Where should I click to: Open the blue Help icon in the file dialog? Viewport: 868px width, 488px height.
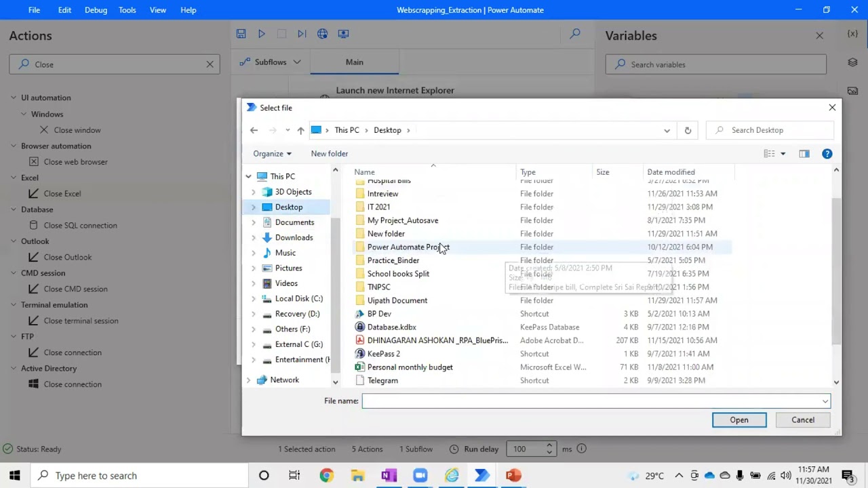827,154
